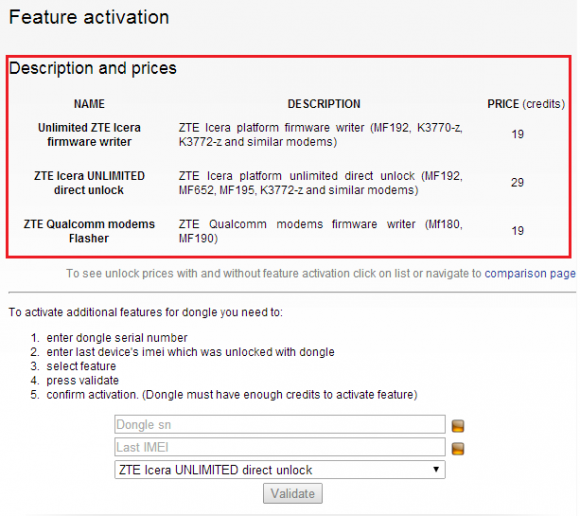This screenshot has width=580, height=516.
Task: Focus the Last IMEI input field
Action: tap(280, 447)
